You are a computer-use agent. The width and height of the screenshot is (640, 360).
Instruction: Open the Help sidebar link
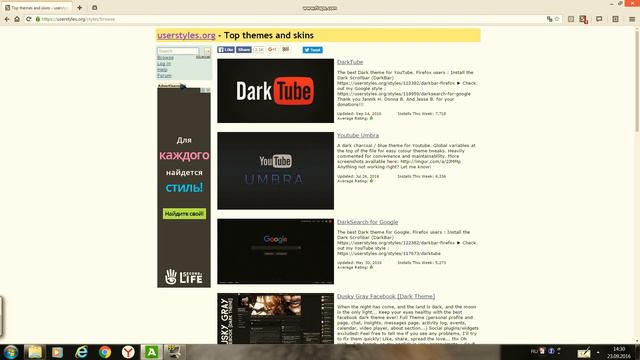(162, 70)
